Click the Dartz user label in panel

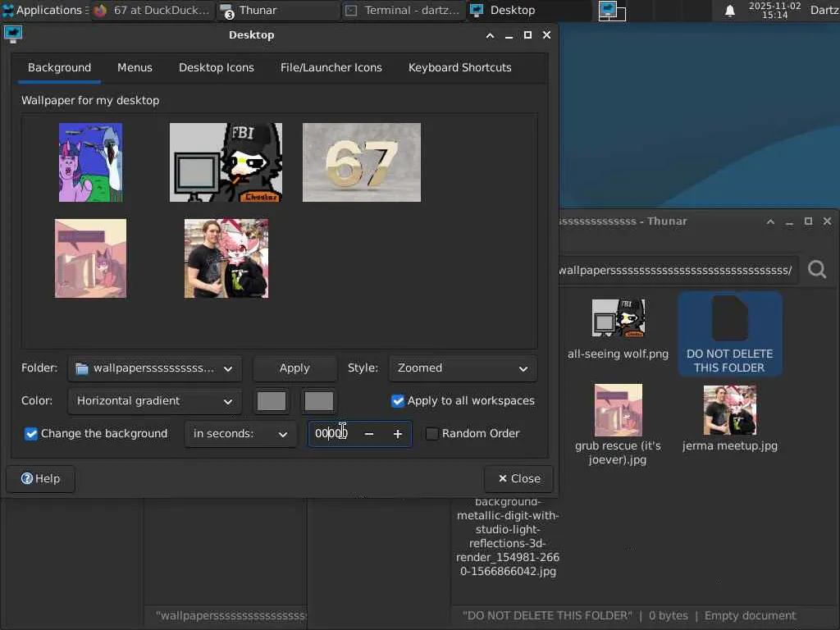coord(824,10)
